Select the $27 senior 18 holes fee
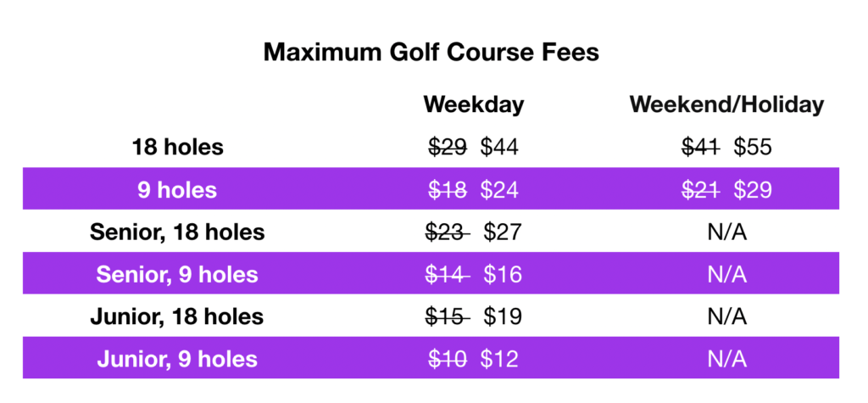This screenshot has height=403, width=868. (x=503, y=232)
